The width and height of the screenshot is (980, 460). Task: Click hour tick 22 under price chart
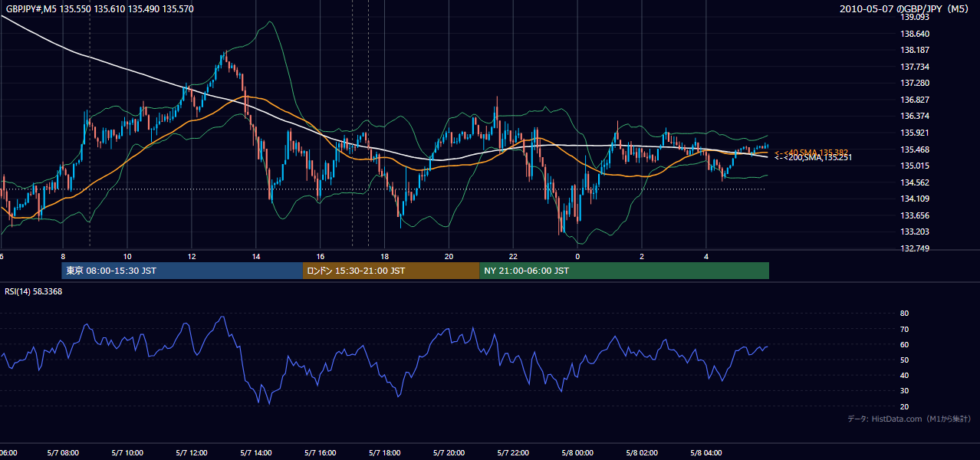coord(514,256)
